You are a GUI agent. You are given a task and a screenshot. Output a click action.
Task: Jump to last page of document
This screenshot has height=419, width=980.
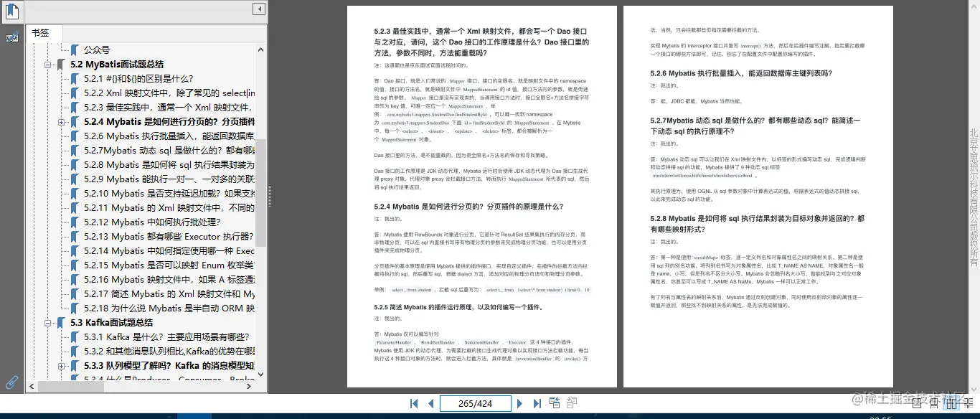(x=537, y=404)
